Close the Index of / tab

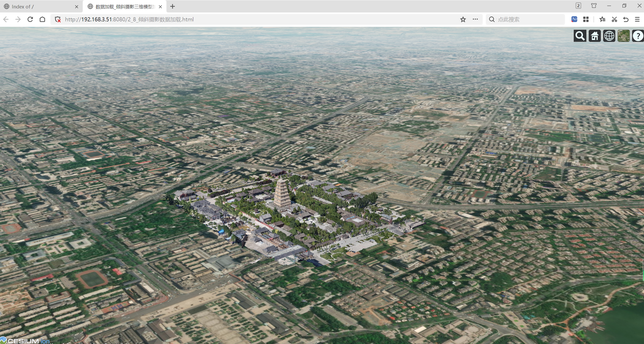77,7
